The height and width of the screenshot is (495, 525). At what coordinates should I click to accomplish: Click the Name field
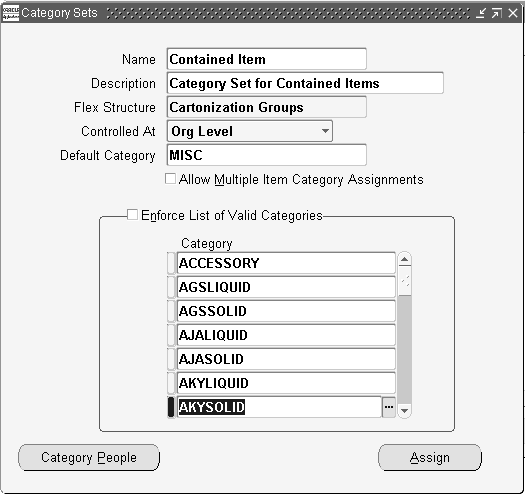coord(267,59)
